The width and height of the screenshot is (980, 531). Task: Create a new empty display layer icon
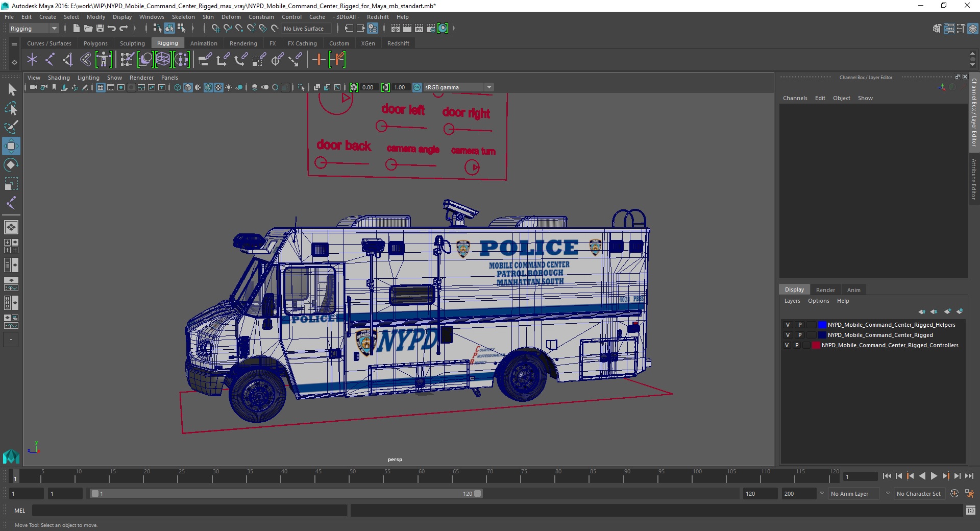[x=948, y=311]
